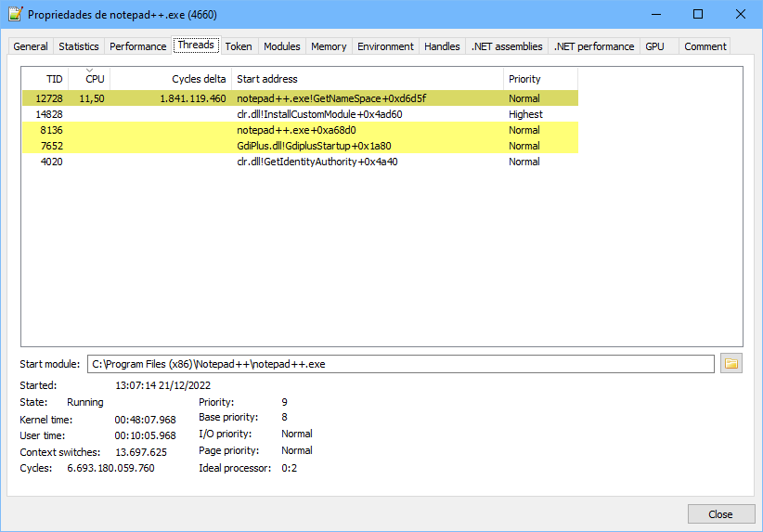Viewport: 763px width, 532px height.
Task: Maximize the properties window
Action: tap(698, 14)
